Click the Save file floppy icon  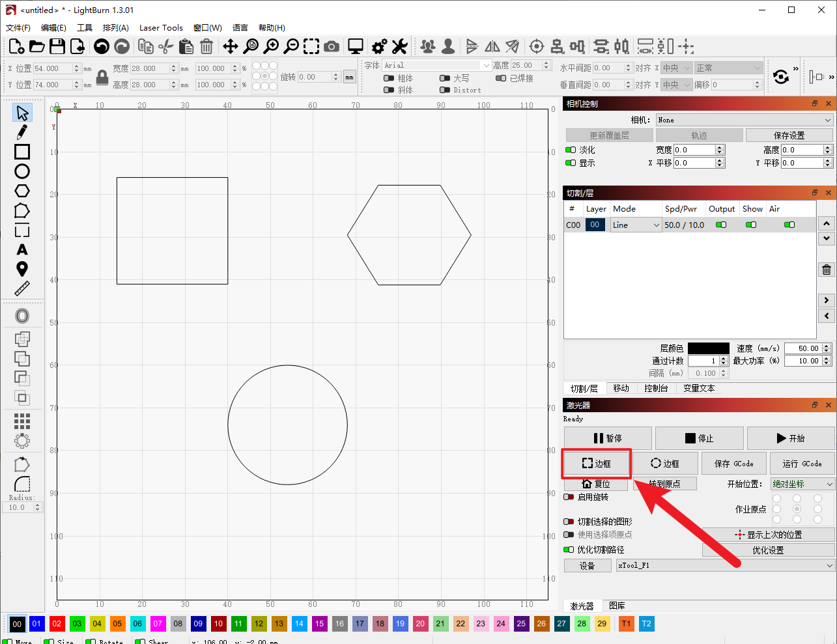tap(57, 46)
